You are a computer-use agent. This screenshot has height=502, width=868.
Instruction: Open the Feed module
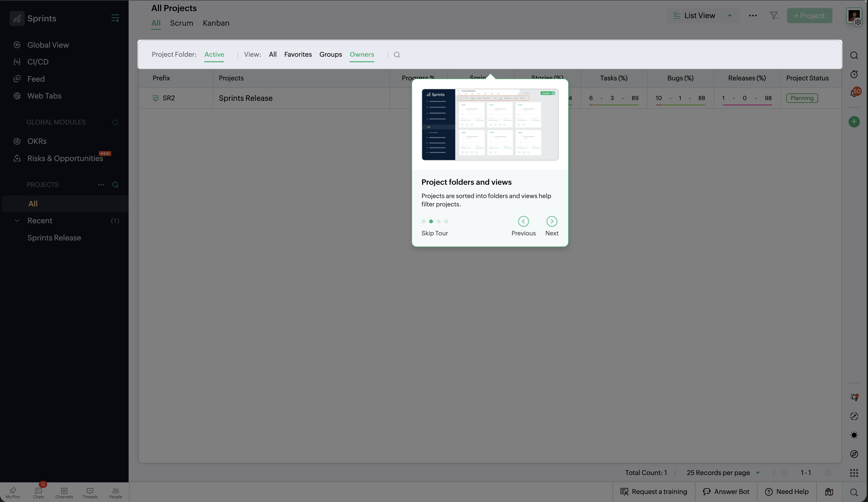coord(36,79)
